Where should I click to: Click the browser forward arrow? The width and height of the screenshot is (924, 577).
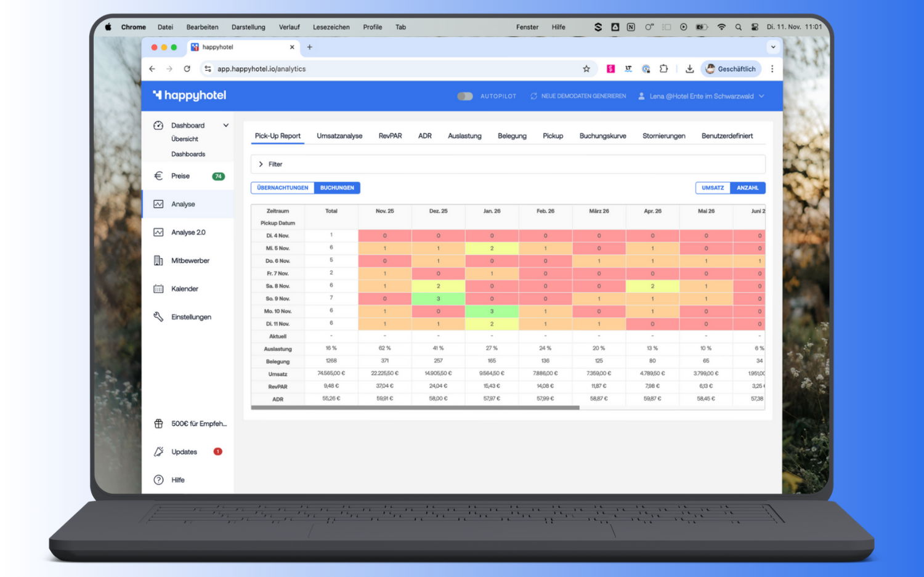coord(169,69)
